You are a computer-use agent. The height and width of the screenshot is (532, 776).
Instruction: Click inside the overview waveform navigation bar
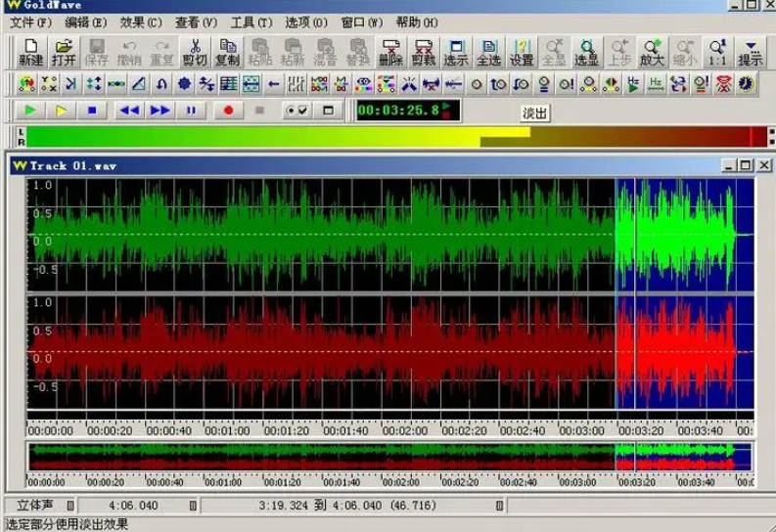click(x=390, y=457)
